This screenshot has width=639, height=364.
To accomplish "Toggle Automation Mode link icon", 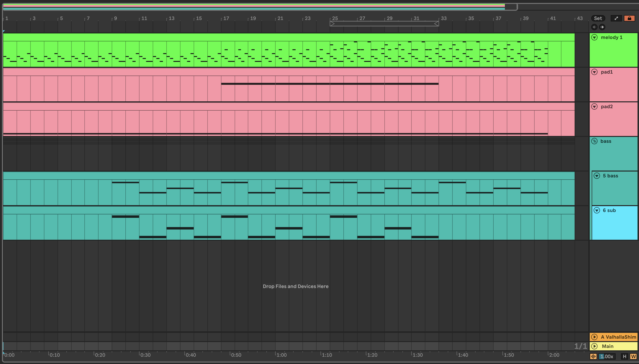I will [x=616, y=18].
